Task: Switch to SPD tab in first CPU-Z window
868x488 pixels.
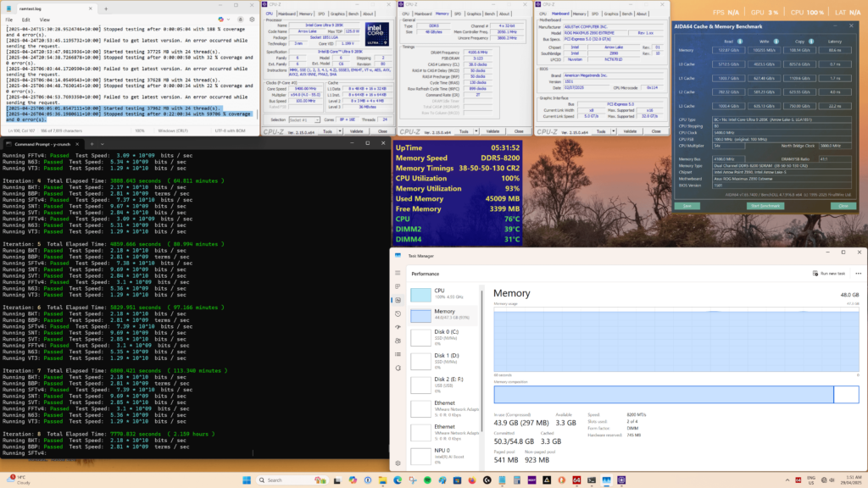Action: [x=321, y=14]
